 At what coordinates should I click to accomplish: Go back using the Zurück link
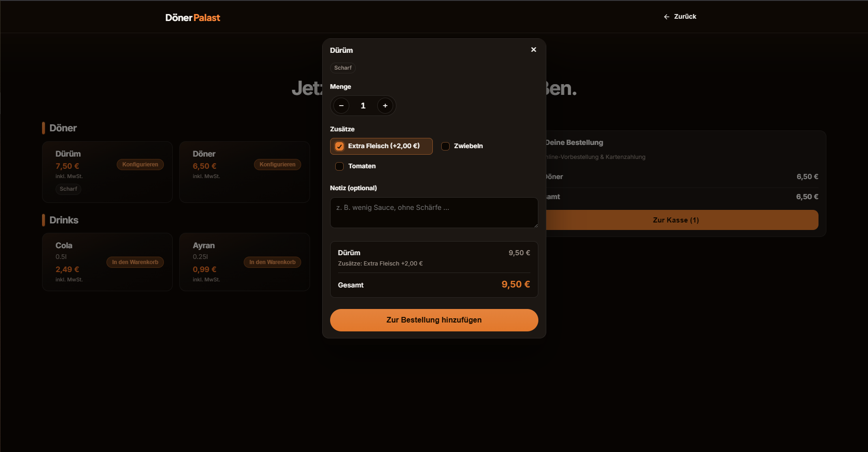(x=680, y=16)
